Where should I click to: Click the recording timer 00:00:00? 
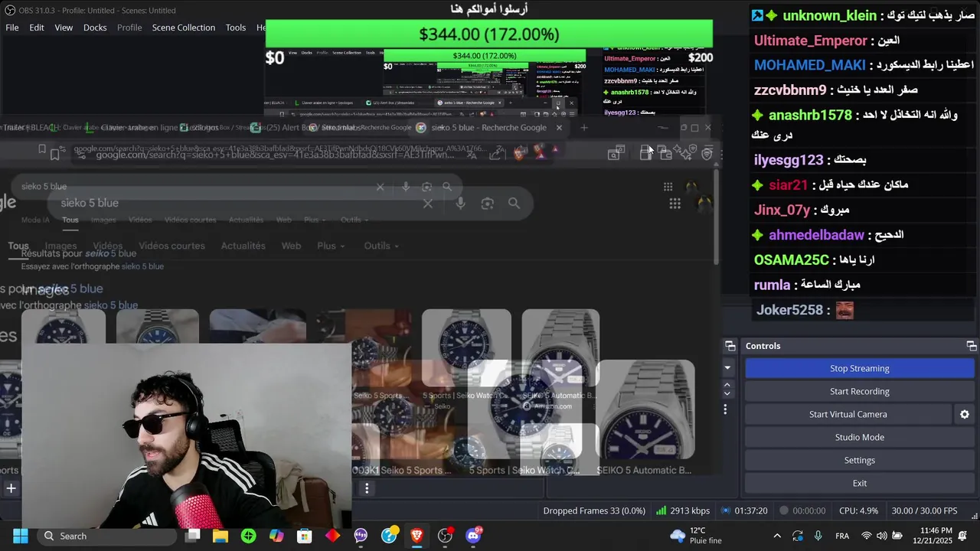(808, 510)
